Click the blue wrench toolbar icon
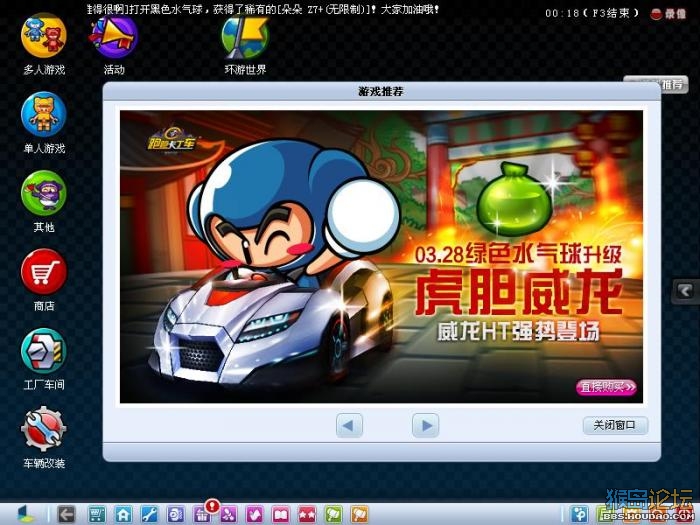The height and width of the screenshot is (525, 700). tap(149, 515)
